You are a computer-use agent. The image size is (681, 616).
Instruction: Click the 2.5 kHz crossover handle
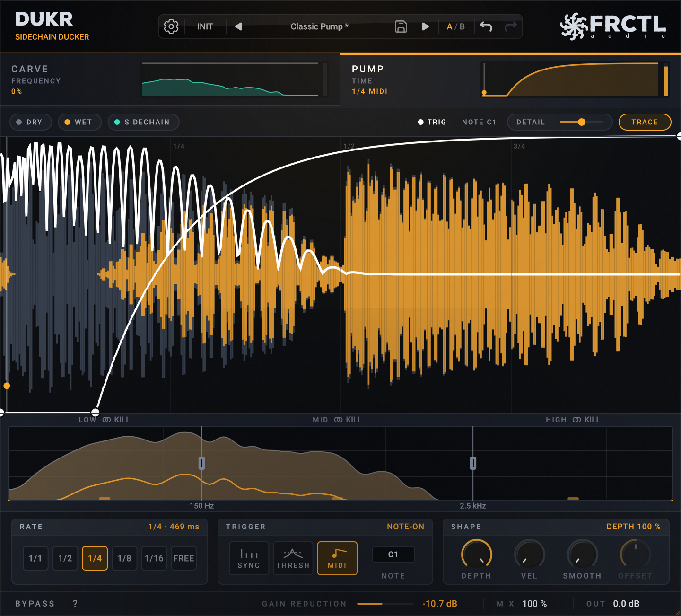pyautogui.click(x=473, y=463)
